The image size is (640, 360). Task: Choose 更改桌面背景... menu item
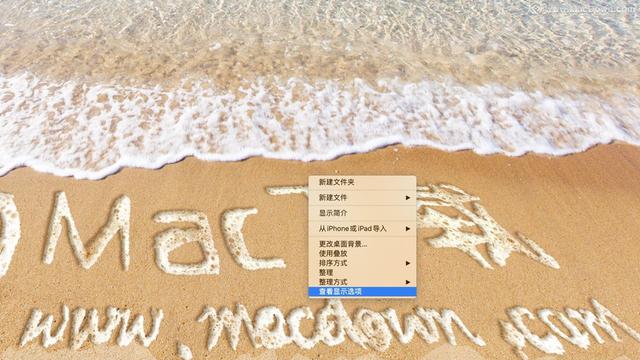[362, 244]
